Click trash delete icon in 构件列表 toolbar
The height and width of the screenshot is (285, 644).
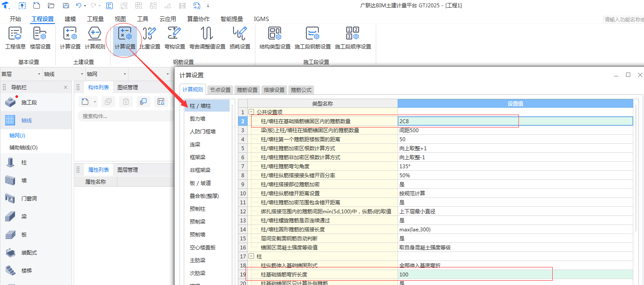(x=126, y=102)
